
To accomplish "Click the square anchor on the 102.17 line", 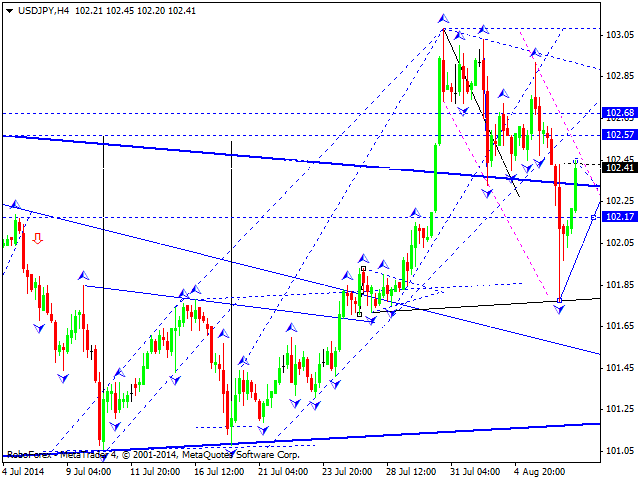I will point(593,218).
